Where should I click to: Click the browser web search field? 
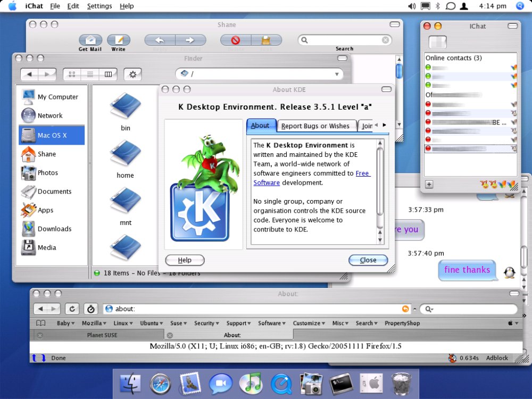469,309
